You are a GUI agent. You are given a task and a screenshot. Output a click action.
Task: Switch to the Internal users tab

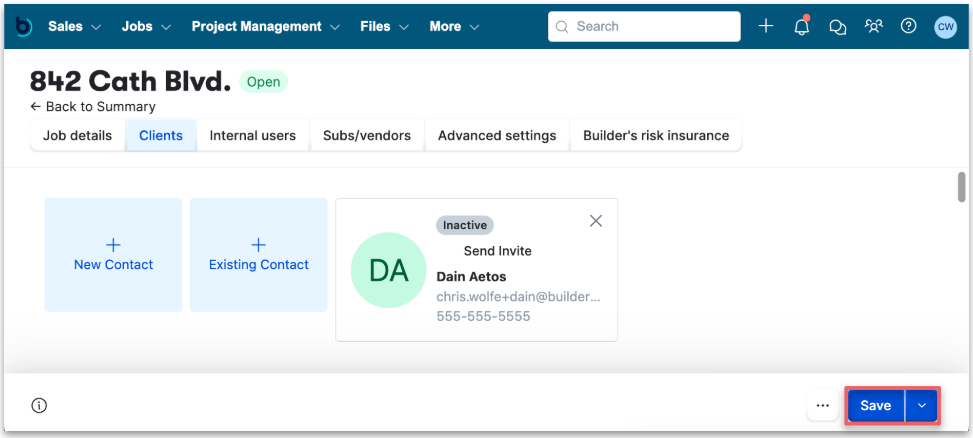(253, 135)
